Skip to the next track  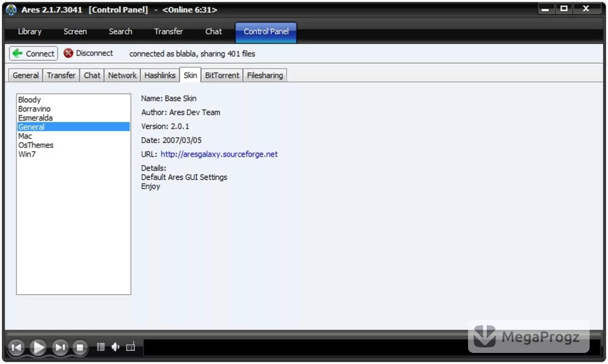click(x=60, y=348)
